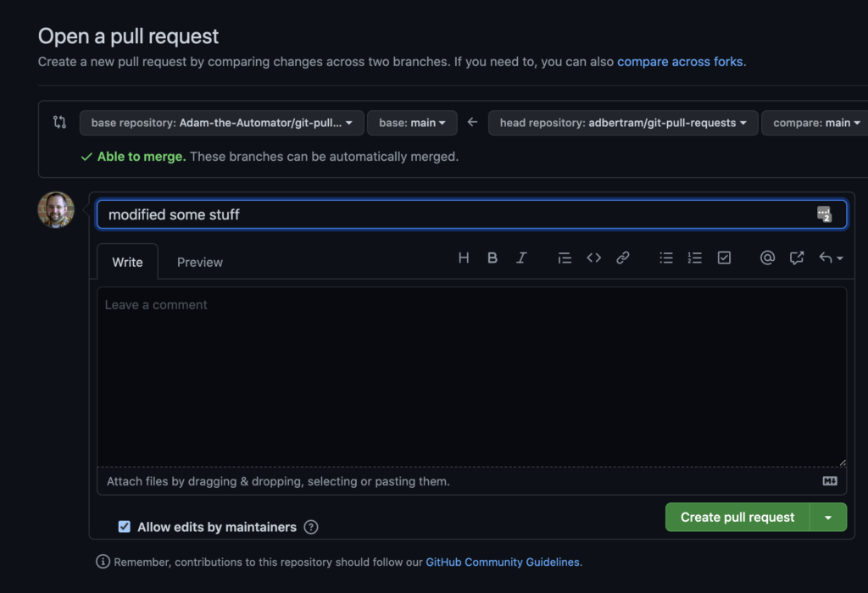Toggle Allow edits by maintainers checkbox
The width and height of the screenshot is (868, 593).
124,526
